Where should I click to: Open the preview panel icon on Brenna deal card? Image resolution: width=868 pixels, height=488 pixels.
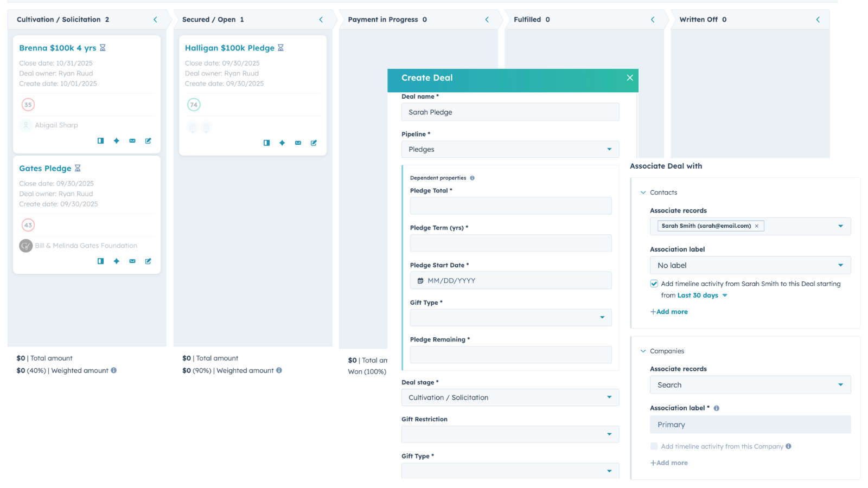click(100, 140)
